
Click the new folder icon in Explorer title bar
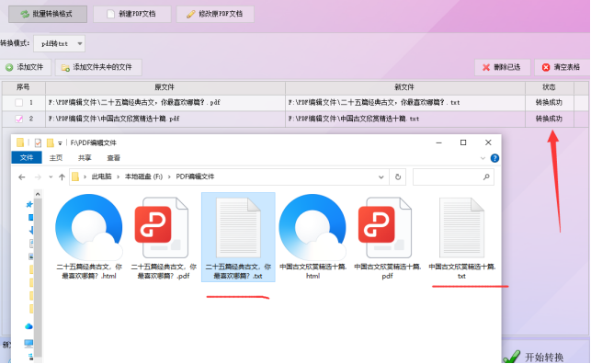pos(50,142)
